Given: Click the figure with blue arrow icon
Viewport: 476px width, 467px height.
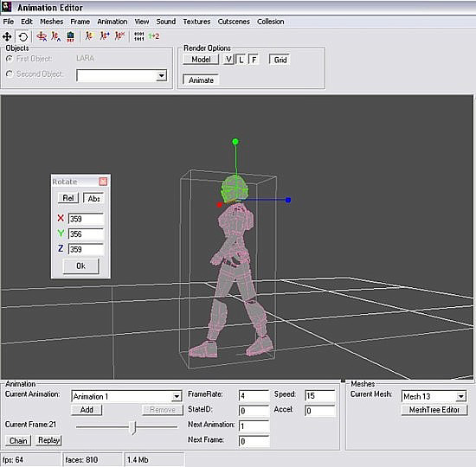Looking at the screenshot, I should click(x=55, y=36).
